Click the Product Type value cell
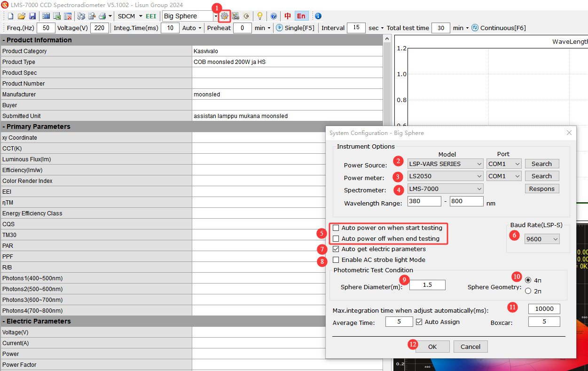The width and height of the screenshot is (588, 371). 287,62
